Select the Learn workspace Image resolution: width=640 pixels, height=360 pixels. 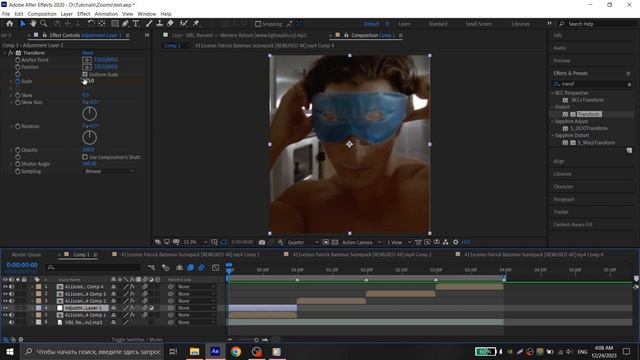404,24
